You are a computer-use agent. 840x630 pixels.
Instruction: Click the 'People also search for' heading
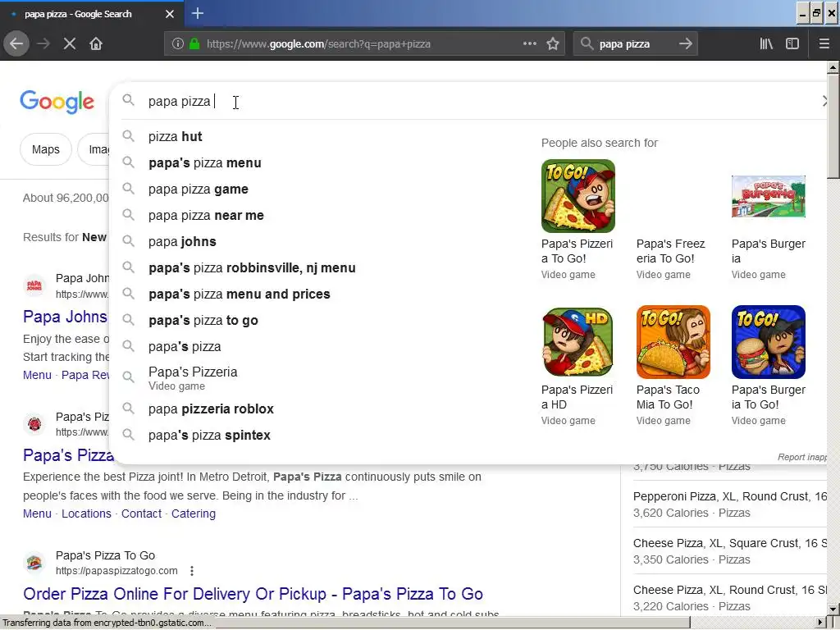click(x=600, y=143)
